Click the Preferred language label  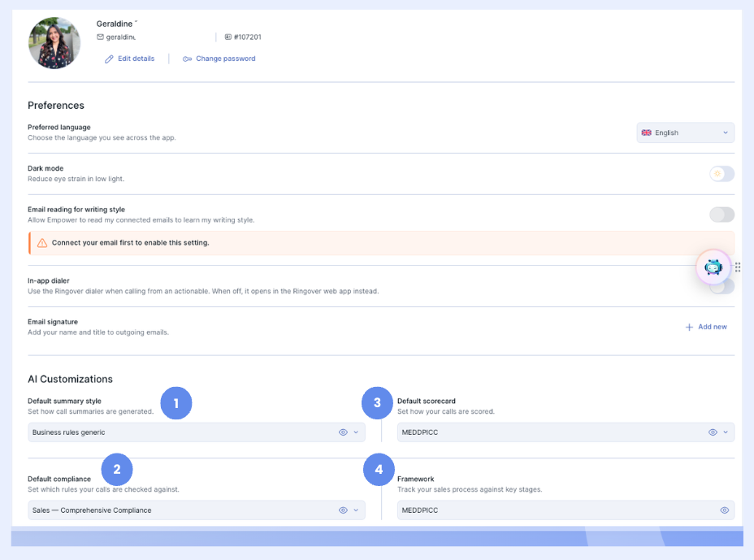59,127
